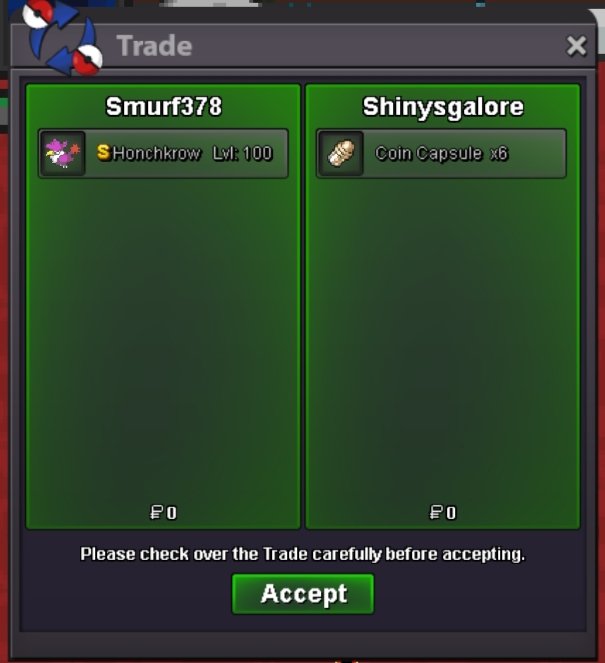Image resolution: width=605 pixels, height=663 pixels.
Task: Click the Coin Capsule item icon
Action: (341, 153)
